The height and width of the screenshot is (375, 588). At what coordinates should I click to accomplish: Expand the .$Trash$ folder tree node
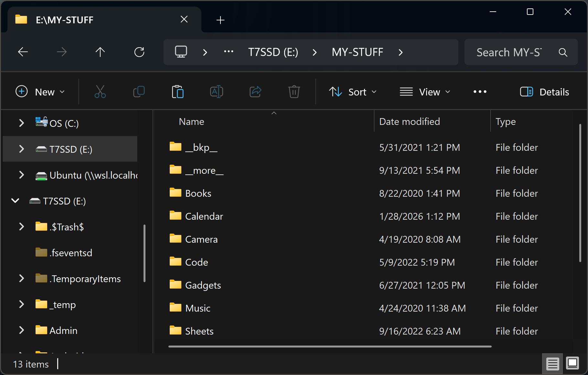click(x=21, y=227)
